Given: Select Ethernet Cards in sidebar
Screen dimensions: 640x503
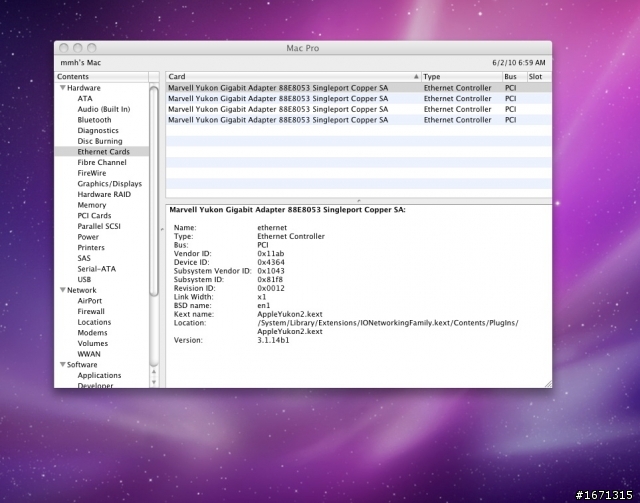Looking at the screenshot, I should pyautogui.click(x=104, y=151).
